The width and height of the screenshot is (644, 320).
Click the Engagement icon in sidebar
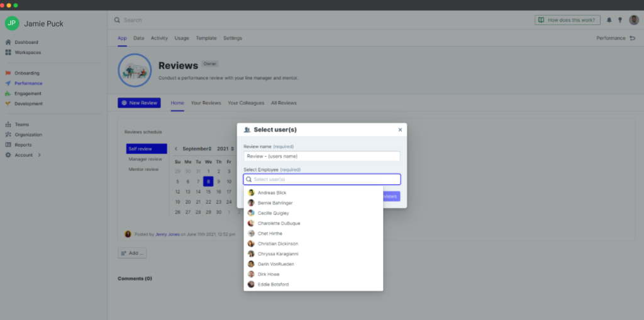click(x=8, y=94)
